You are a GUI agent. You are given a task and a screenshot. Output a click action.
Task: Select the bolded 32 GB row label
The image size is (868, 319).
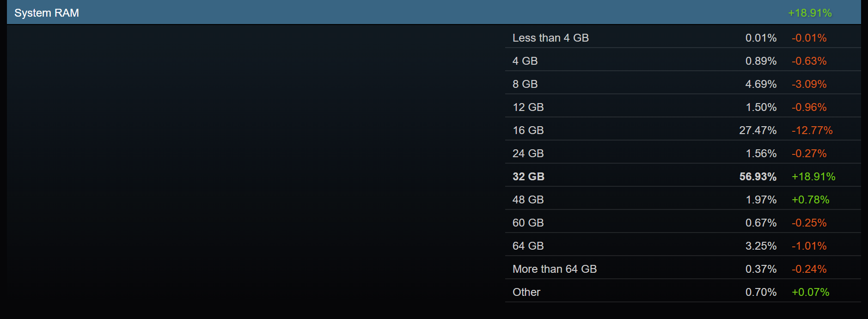point(528,177)
